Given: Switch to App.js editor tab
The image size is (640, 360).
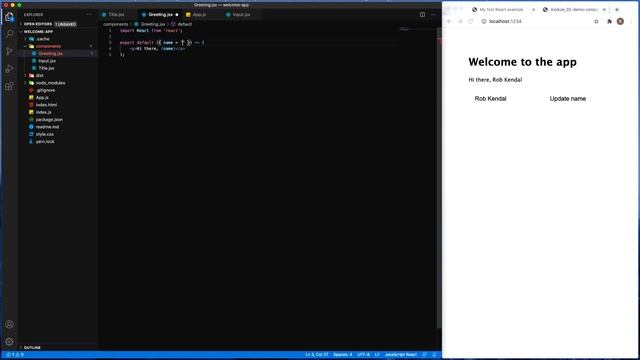Looking at the screenshot, I should (199, 15).
